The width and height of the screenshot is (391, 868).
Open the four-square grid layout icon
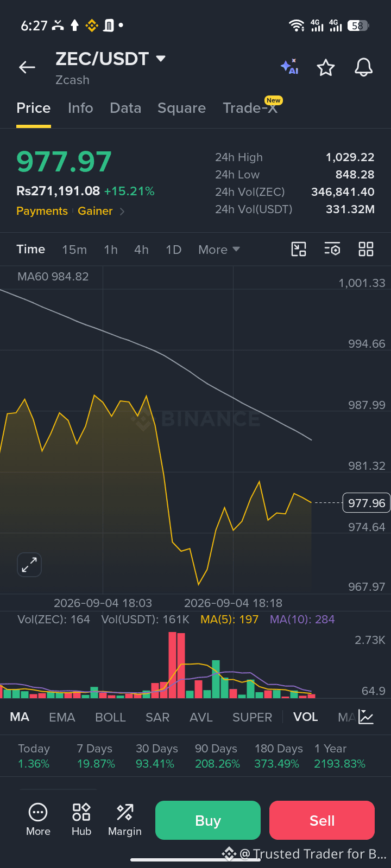(x=366, y=249)
